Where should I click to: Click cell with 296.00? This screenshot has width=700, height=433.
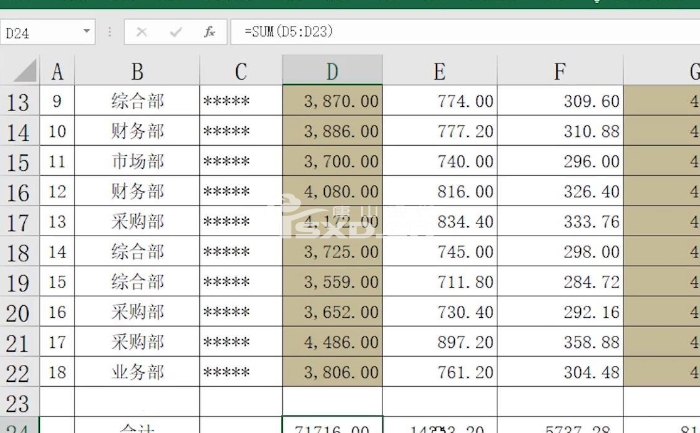[560, 162]
